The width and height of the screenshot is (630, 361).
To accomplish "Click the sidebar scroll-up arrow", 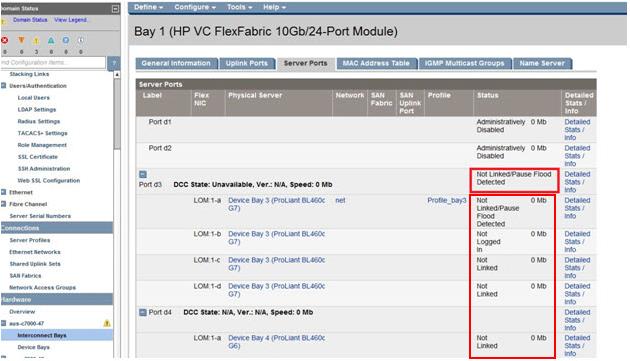I will pyautogui.click(x=117, y=75).
